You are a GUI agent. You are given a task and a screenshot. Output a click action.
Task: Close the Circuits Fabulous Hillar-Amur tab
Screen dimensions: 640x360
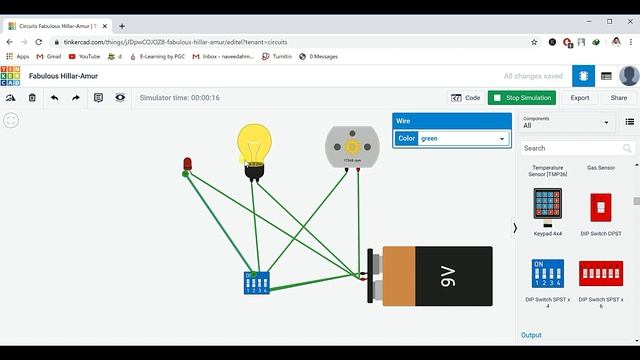pyautogui.click(x=104, y=26)
